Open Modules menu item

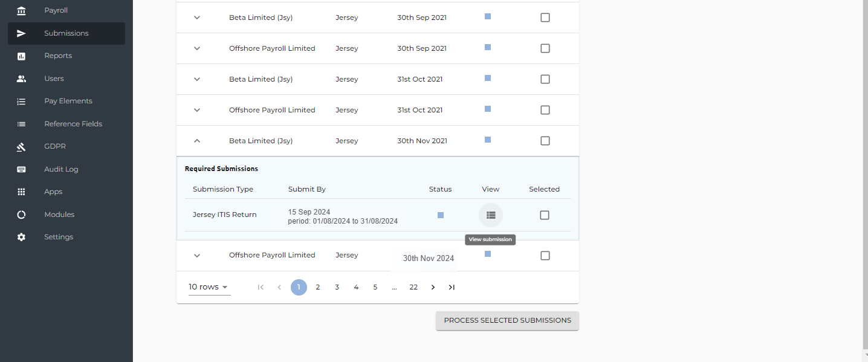pos(66,215)
